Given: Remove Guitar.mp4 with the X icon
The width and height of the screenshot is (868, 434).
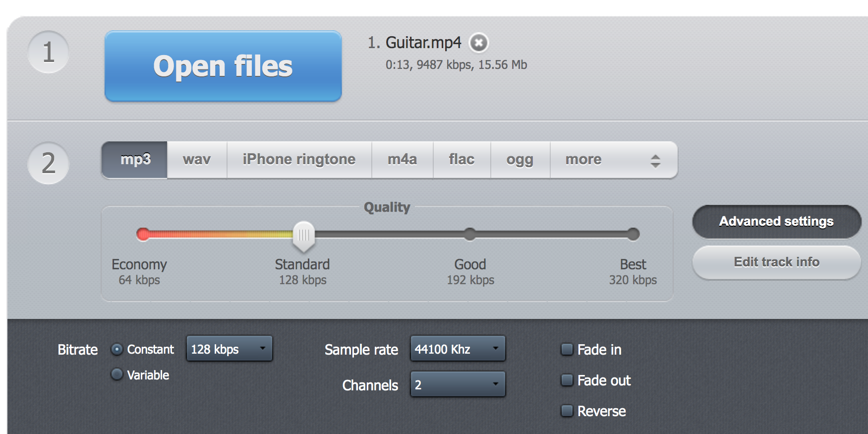Looking at the screenshot, I should coord(479,43).
